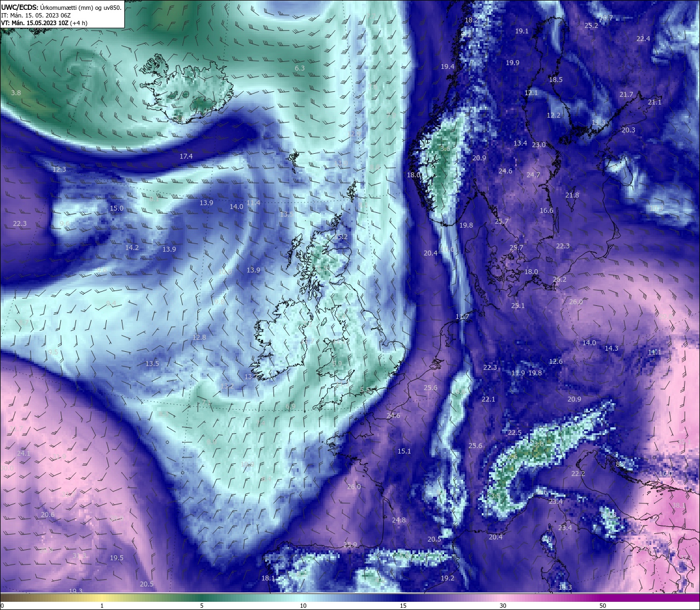Click the value '22.5' on the map
The height and width of the screenshot is (610, 700).
(515, 433)
